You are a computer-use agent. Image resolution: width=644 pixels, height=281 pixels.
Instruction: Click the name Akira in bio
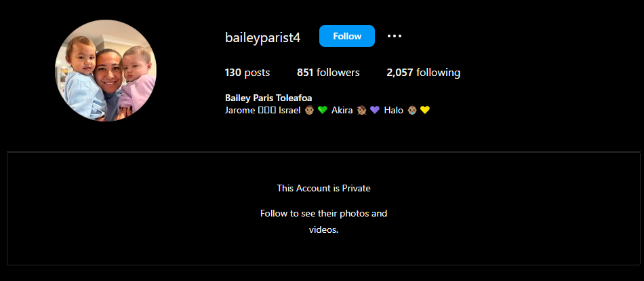click(x=342, y=110)
